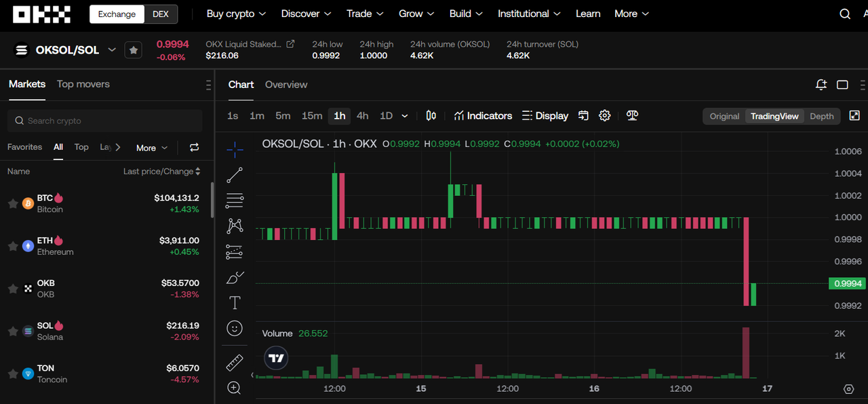This screenshot has width=868, height=404.
Task: Open chart axis settings gear at bottom right
Action: pos(848,389)
